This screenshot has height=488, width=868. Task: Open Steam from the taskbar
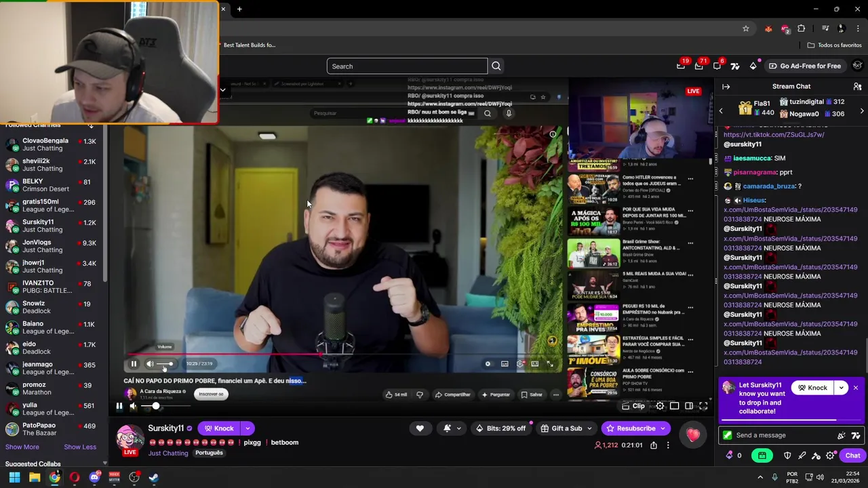click(x=154, y=477)
